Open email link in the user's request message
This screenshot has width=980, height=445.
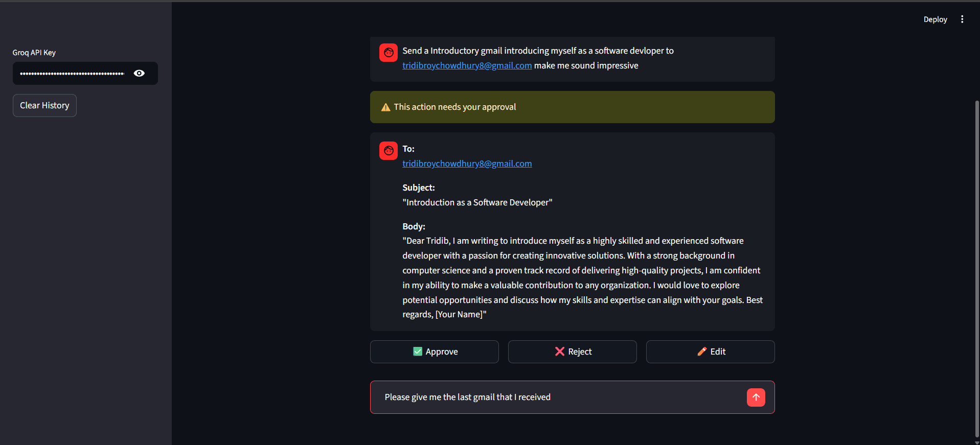(467, 65)
